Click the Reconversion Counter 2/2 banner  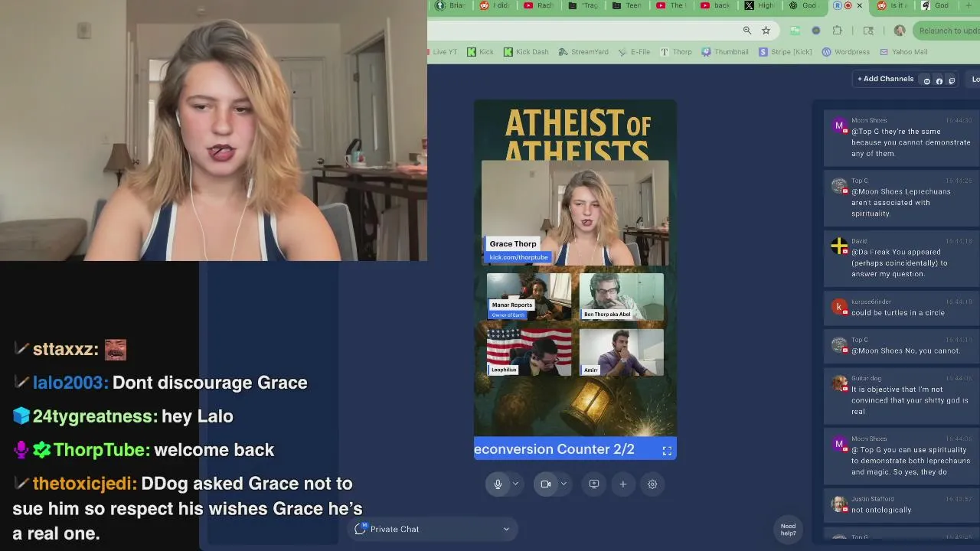575,449
